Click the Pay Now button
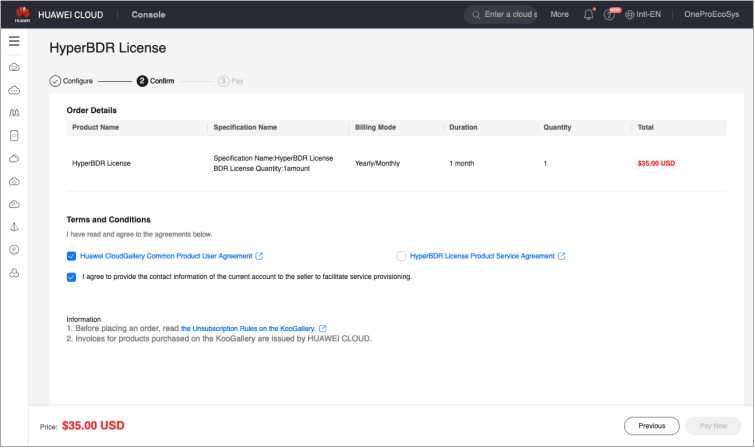 (713, 426)
